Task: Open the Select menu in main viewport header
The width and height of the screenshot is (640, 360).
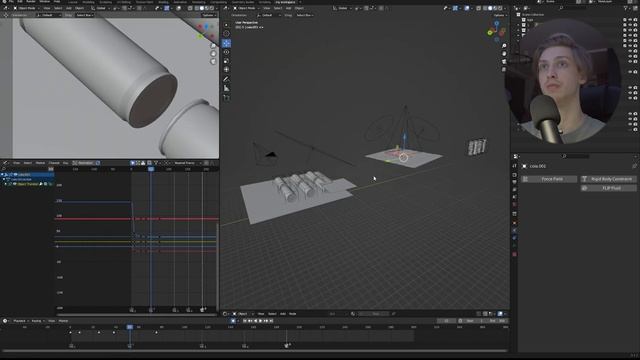Action: 278,8
